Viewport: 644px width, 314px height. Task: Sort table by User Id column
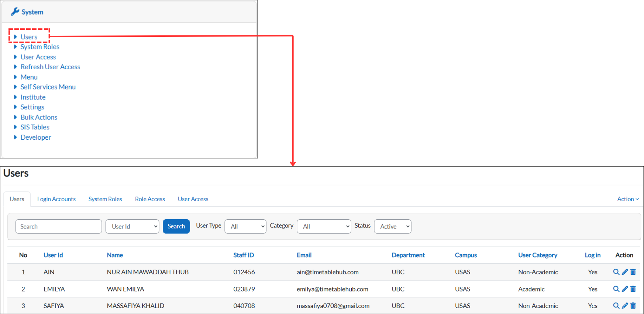pos(53,255)
